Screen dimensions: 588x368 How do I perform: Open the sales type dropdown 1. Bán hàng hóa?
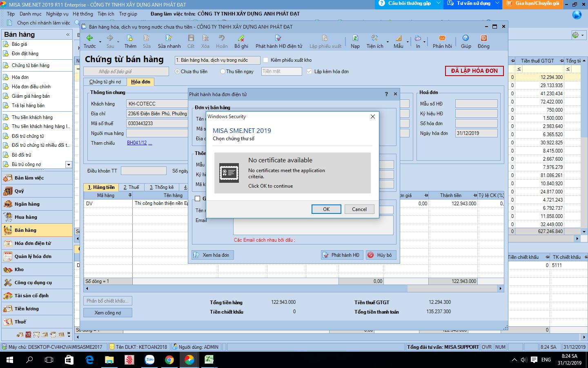pos(217,60)
